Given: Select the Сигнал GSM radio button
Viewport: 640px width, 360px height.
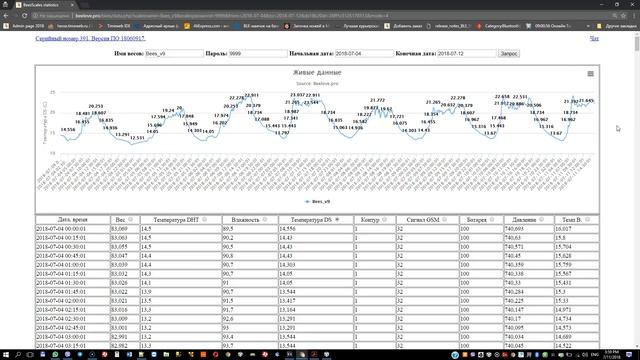Looking at the screenshot, I should pos(444,220).
